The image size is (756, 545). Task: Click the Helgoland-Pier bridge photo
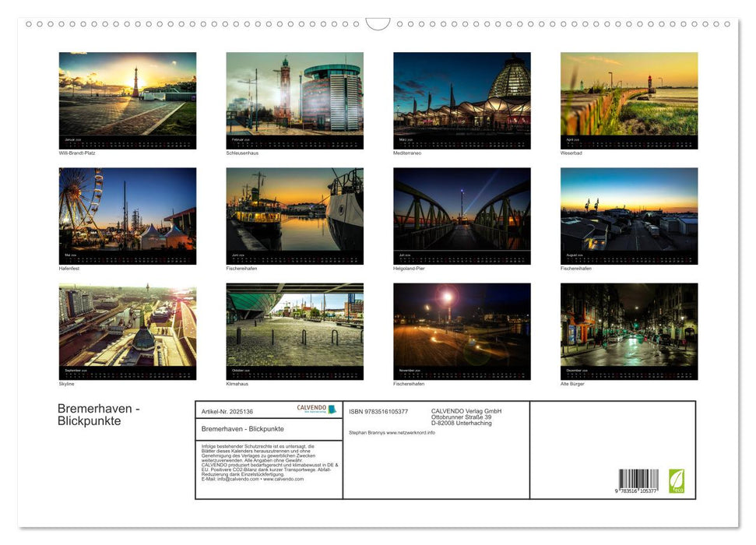[462, 210]
